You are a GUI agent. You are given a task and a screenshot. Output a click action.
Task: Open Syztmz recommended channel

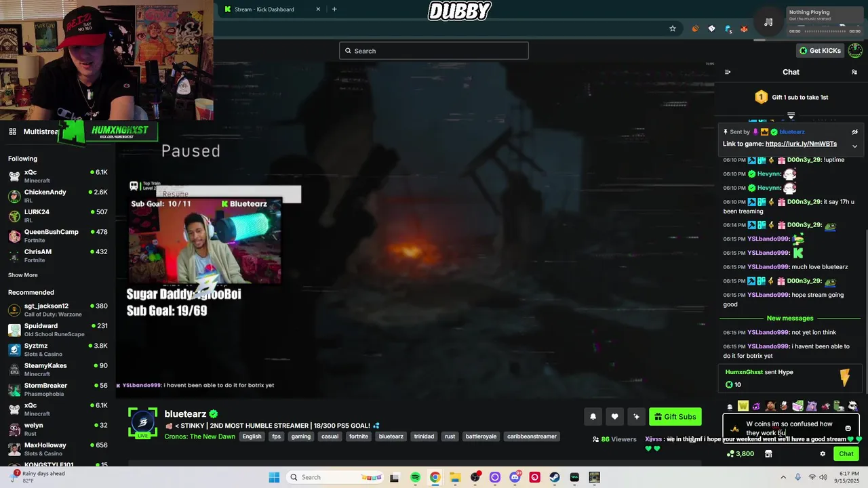tap(58, 350)
